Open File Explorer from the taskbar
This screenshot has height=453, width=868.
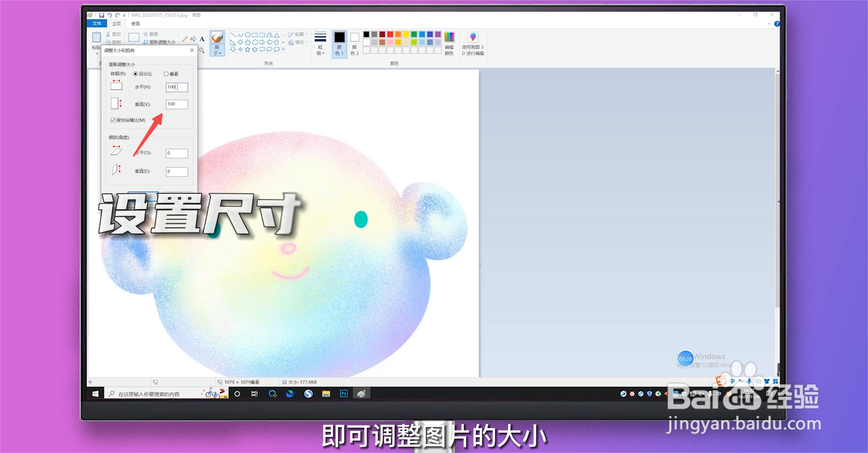pos(326,394)
